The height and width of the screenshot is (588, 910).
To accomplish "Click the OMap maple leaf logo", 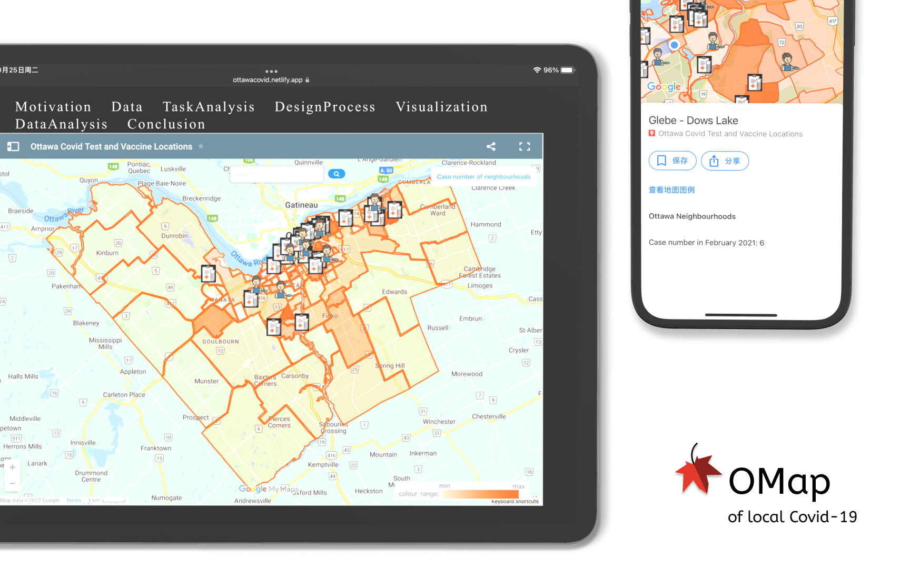I will (x=698, y=470).
